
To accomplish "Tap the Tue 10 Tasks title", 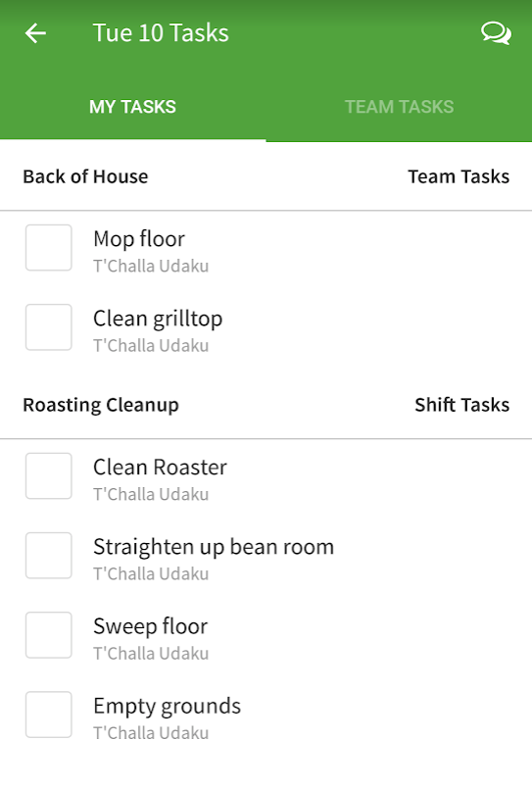I will 161,33.
